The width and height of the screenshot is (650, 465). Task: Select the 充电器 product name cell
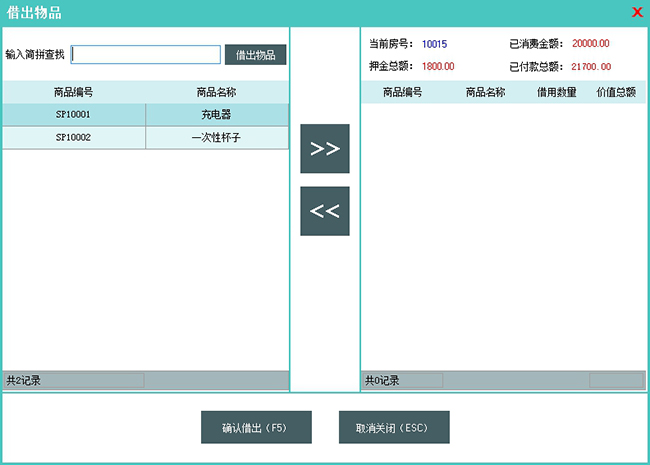click(217, 115)
